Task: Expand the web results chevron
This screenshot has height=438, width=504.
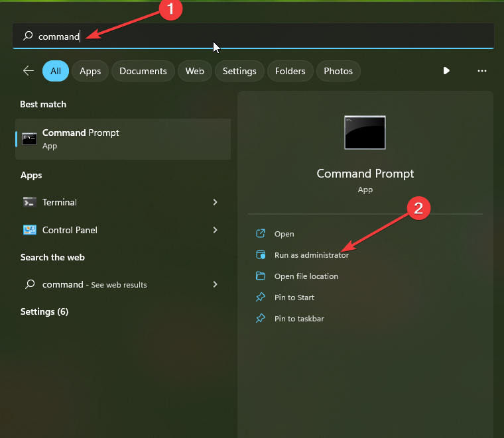Action: [215, 284]
